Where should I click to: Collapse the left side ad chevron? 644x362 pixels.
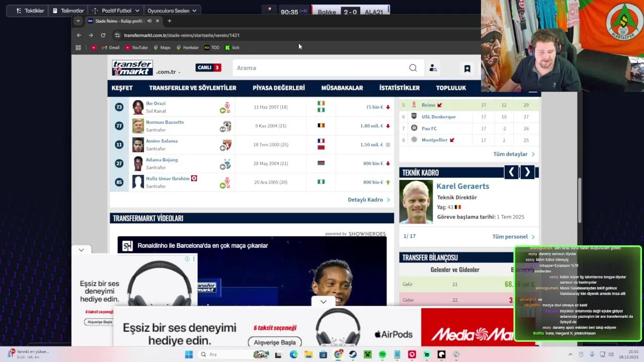click(x=81, y=250)
